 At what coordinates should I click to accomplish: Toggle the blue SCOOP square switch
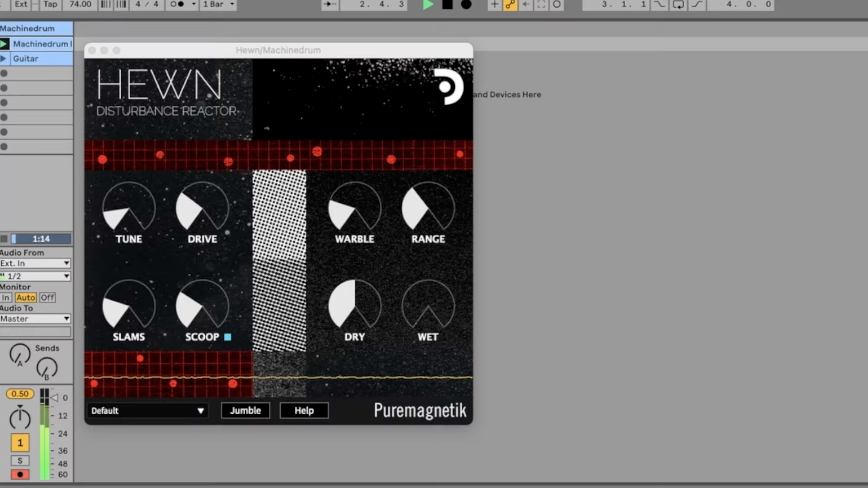(x=227, y=337)
